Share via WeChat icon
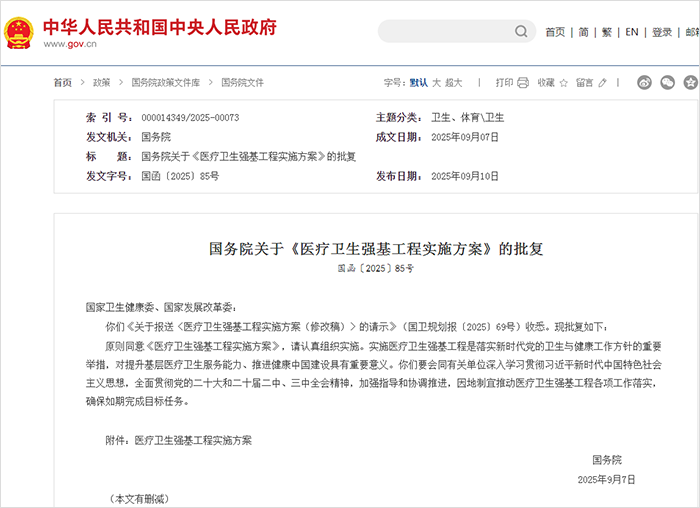The height and width of the screenshot is (508, 700). tap(667, 83)
